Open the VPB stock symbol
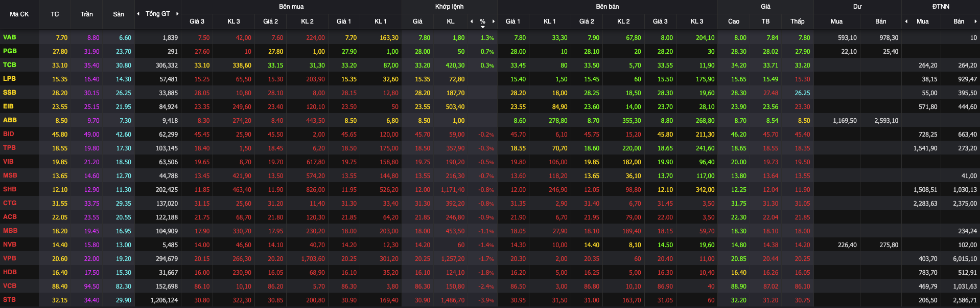The image size is (980, 308). tap(10, 258)
